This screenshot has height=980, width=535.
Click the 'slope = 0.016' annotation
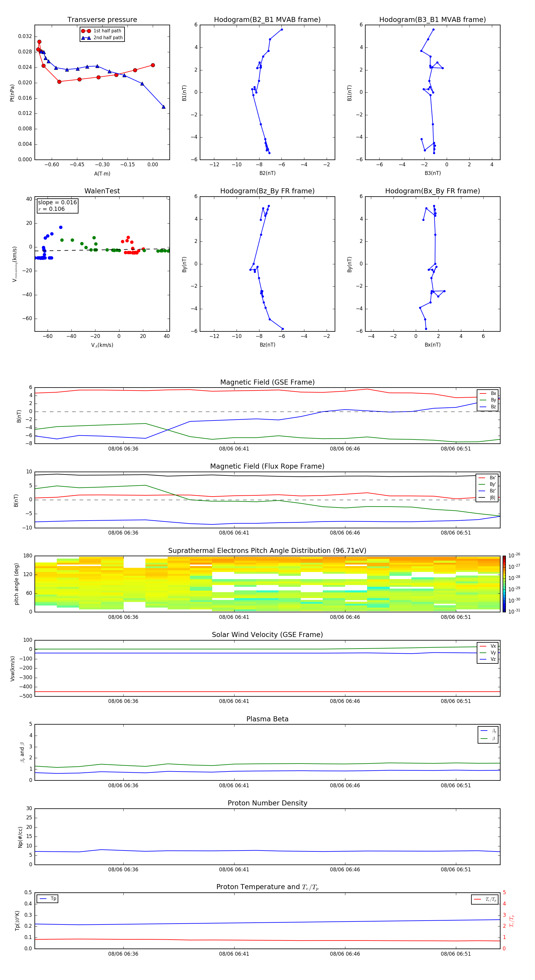click(57, 203)
